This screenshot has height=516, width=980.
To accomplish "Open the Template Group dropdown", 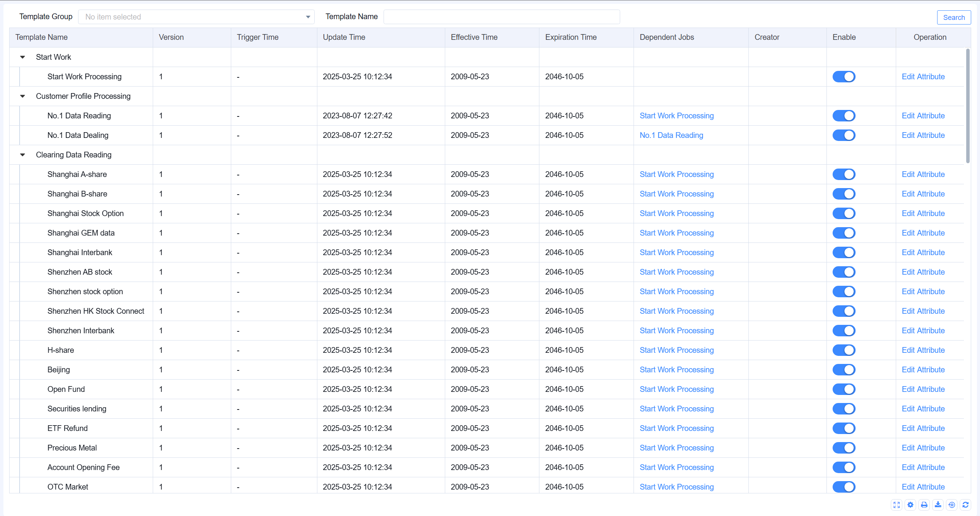I will click(x=196, y=17).
